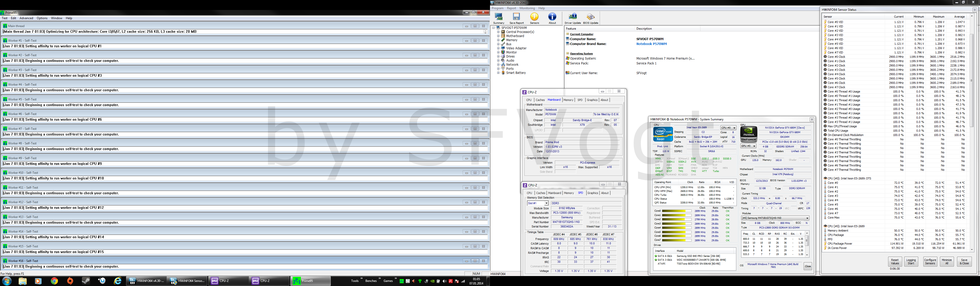This screenshot has width=980, height=286.
Task: Switch to Caches tab in lower CPU-Z
Action: click(x=541, y=193)
